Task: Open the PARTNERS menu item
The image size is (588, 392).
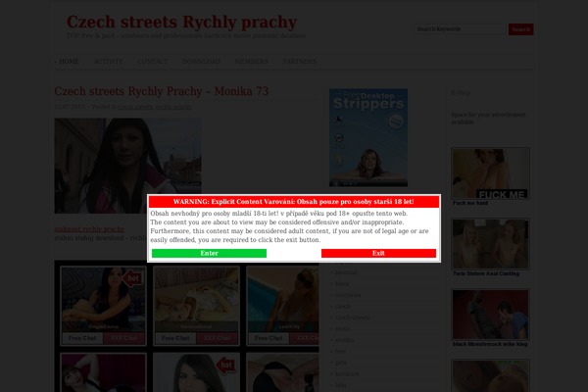Action: click(299, 62)
